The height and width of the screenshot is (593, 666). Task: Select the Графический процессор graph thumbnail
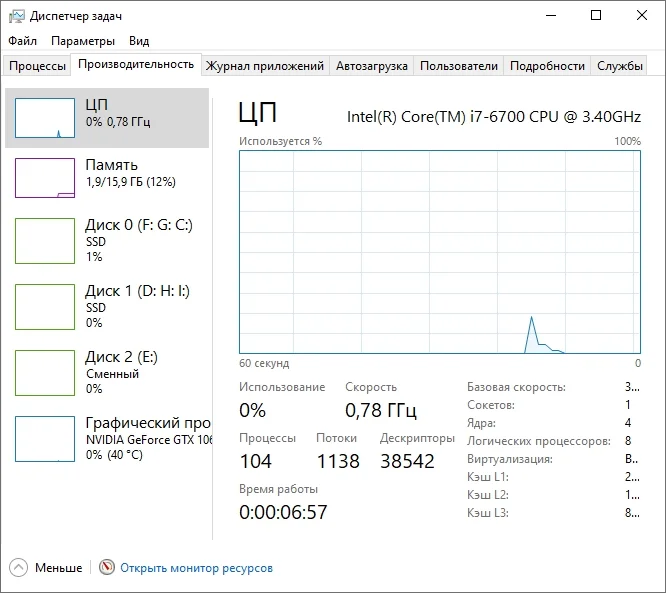click(x=45, y=439)
